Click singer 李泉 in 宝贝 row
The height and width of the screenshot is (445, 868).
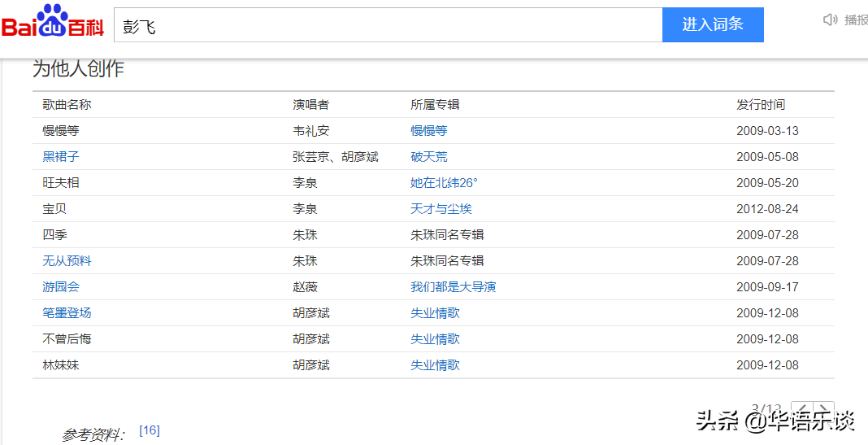[x=305, y=209]
